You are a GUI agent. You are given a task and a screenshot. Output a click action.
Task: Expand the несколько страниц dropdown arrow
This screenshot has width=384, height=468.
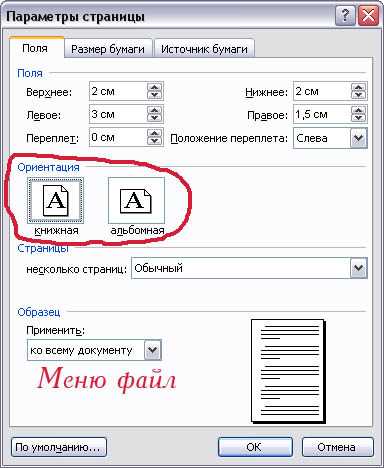(359, 268)
